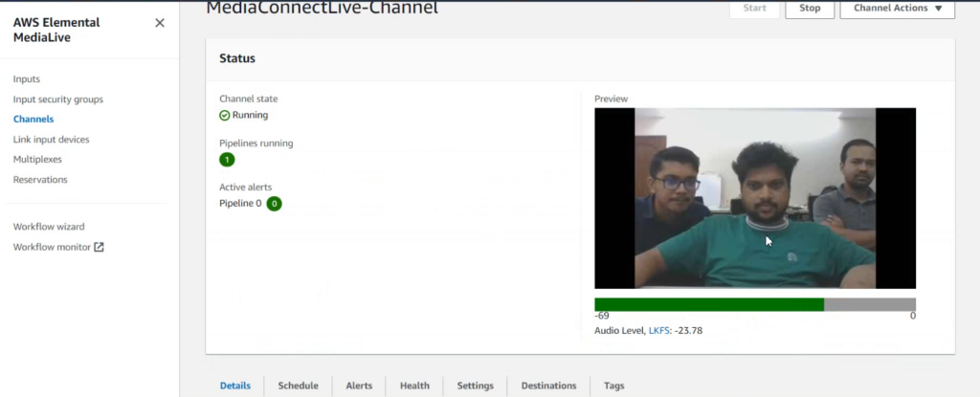The width and height of the screenshot is (980, 397).
Task: Click the Pipeline 0 alerts badge
Action: 274,203
